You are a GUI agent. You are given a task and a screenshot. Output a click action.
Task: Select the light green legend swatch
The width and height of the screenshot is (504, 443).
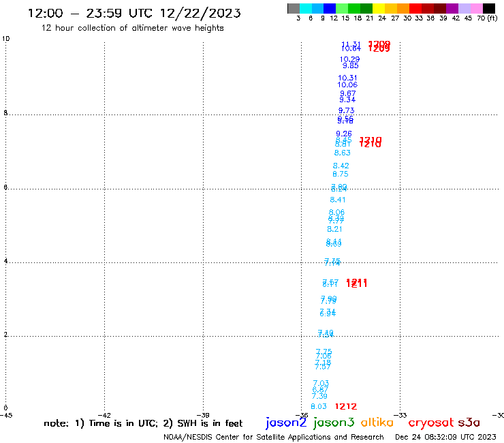[342, 8]
